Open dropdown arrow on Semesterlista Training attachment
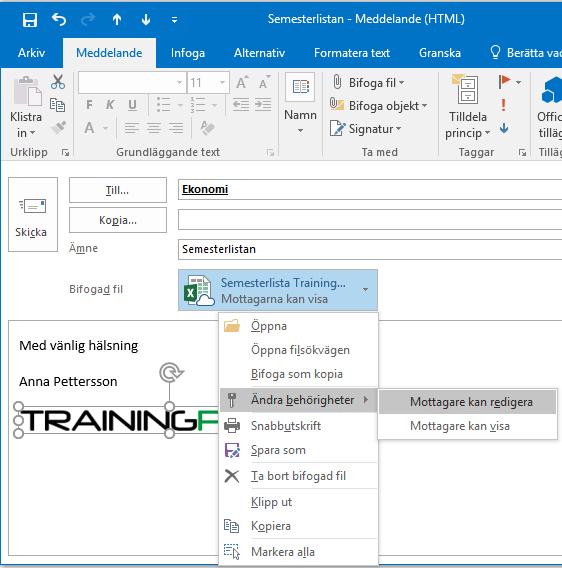This screenshot has width=562, height=568. pos(365,289)
